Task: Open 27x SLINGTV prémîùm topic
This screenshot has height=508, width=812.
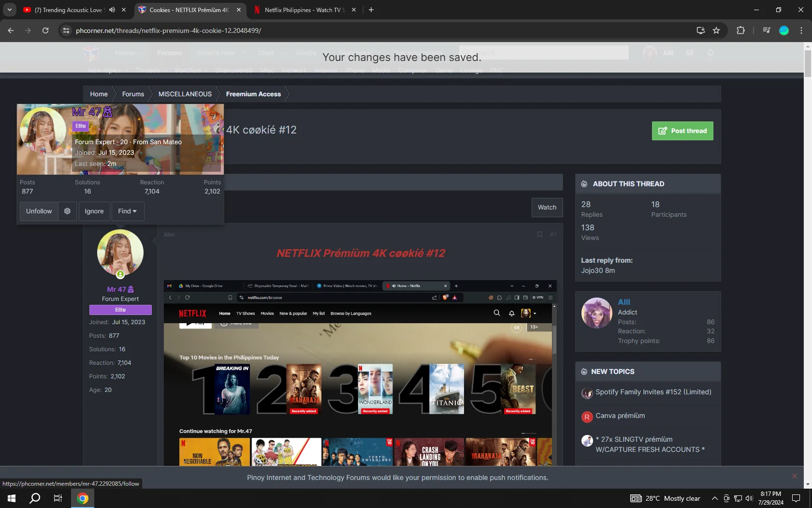Action: 650,445
